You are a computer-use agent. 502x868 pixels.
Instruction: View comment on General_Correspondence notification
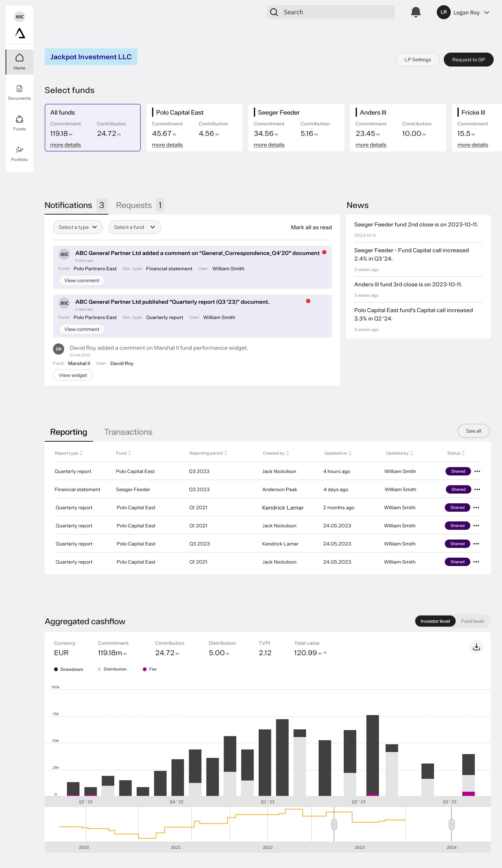click(x=82, y=280)
